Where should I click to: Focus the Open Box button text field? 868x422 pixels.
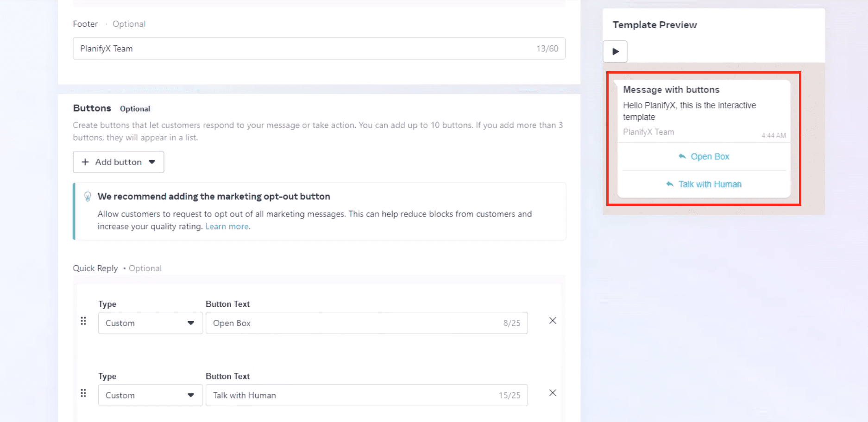click(x=352, y=323)
